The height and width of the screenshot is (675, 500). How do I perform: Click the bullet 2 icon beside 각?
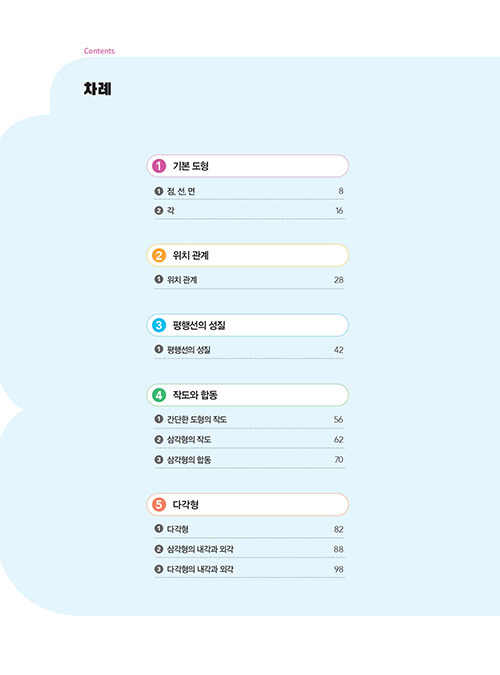158,211
